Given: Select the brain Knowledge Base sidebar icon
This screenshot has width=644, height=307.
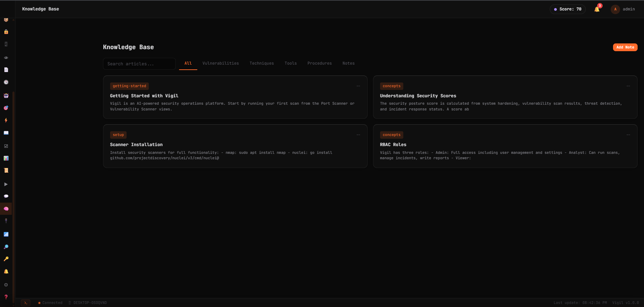Looking at the screenshot, I should tap(6, 208).
